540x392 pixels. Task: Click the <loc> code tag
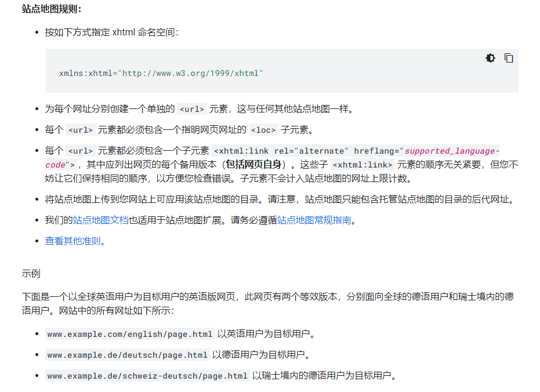click(x=263, y=130)
